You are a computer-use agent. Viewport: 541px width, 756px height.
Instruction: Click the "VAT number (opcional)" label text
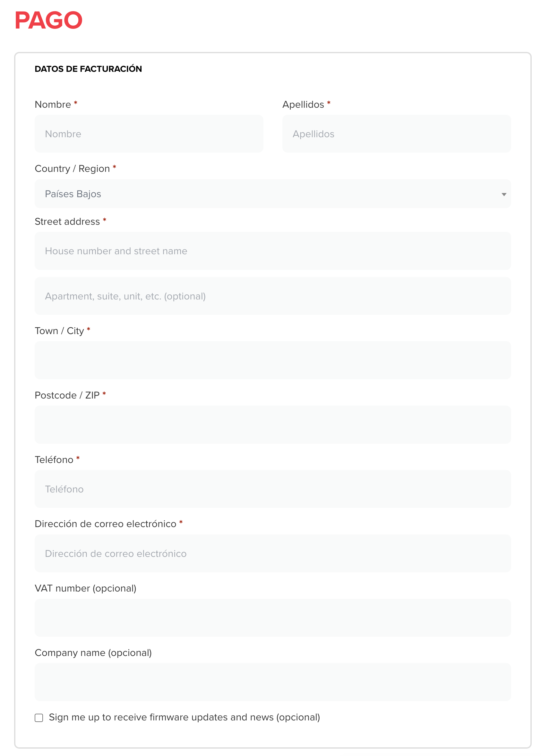click(86, 588)
